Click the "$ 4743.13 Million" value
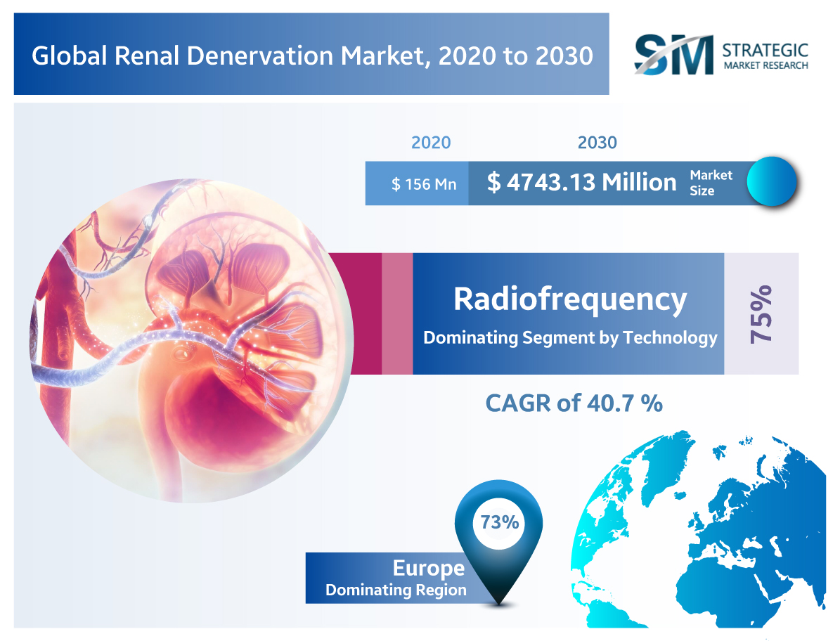Image resolution: width=840 pixels, height=641 pixels. pyautogui.click(x=582, y=183)
